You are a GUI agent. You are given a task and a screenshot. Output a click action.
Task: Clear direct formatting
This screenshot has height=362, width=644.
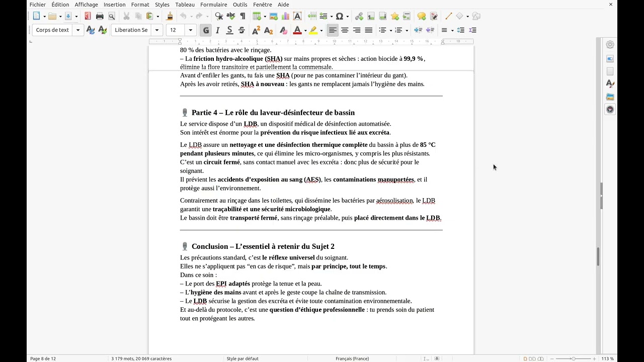tap(283, 30)
